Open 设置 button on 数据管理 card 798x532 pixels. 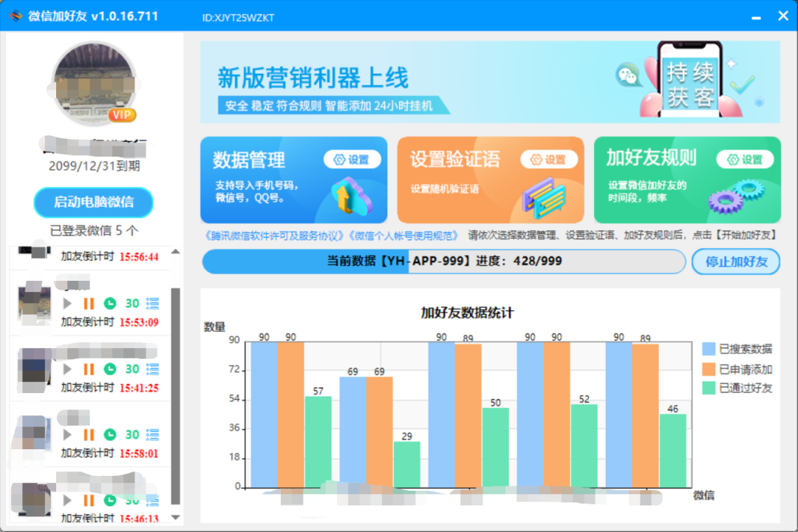[x=352, y=160]
